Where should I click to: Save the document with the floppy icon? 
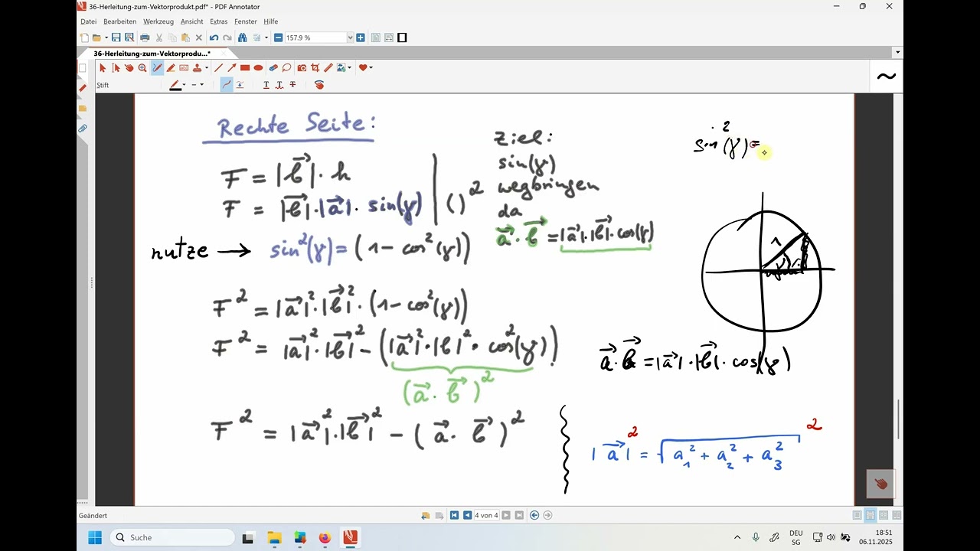coord(116,37)
